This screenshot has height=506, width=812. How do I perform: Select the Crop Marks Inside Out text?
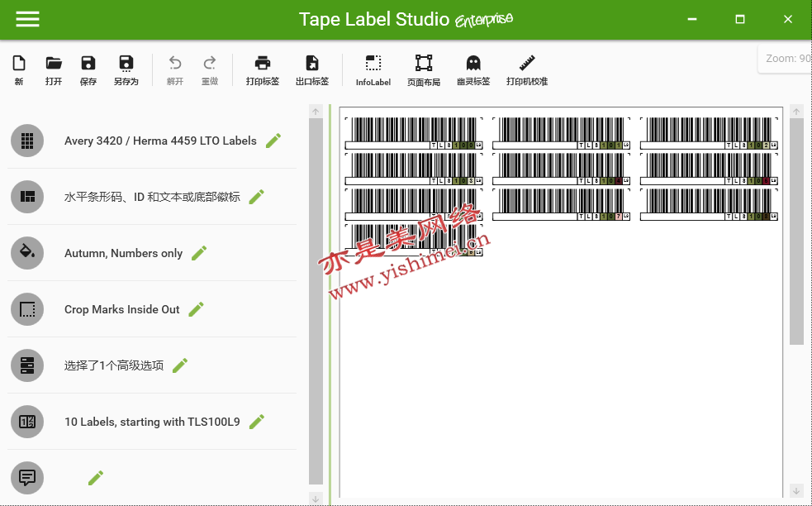click(x=121, y=309)
